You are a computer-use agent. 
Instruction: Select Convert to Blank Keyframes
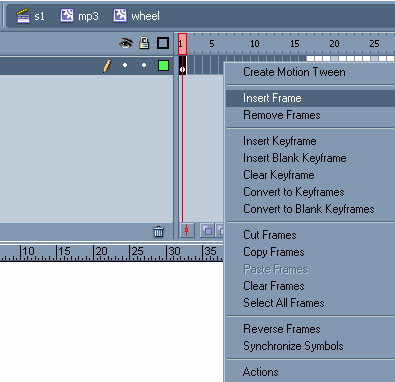311,209
